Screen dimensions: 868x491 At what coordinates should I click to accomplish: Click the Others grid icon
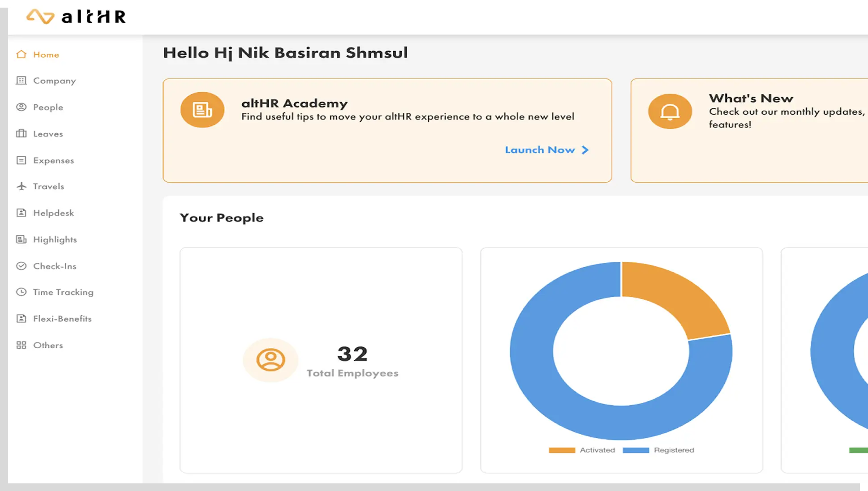coord(21,345)
